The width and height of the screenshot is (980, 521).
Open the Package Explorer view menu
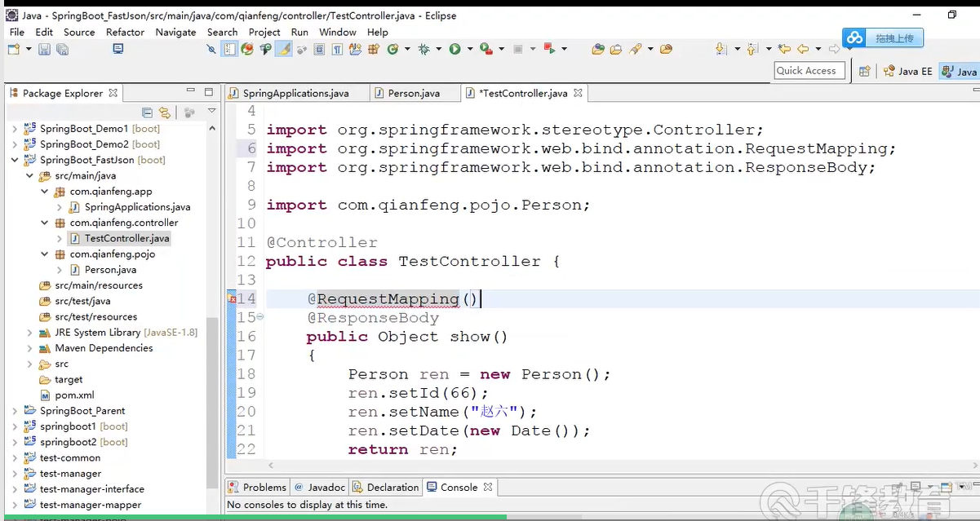pyautogui.click(x=211, y=112)
